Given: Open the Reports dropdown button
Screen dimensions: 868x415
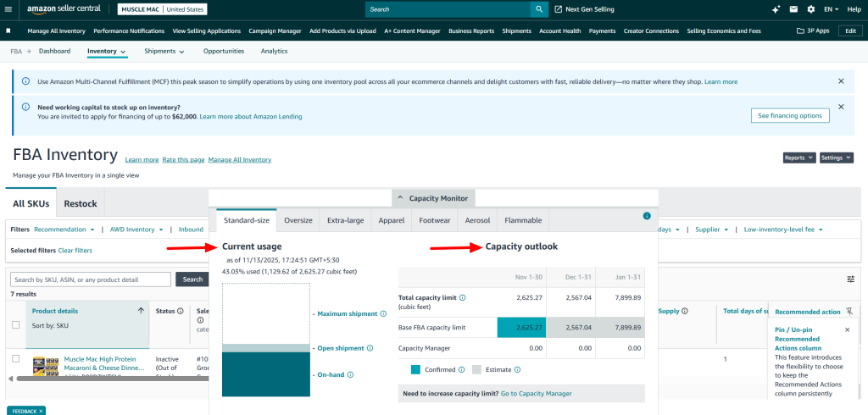Looking at the screenshot, I should pyautogui.click(x=799, y=158).
